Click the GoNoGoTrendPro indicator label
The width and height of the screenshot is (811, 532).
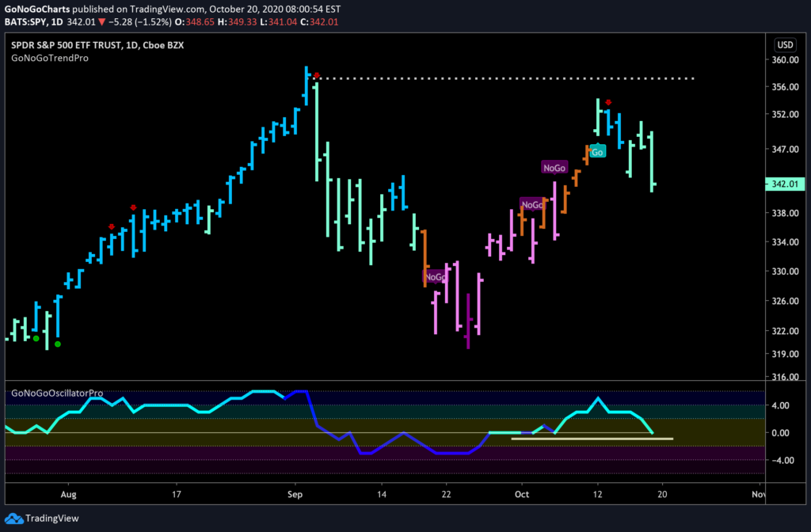(x=50, y=58)
